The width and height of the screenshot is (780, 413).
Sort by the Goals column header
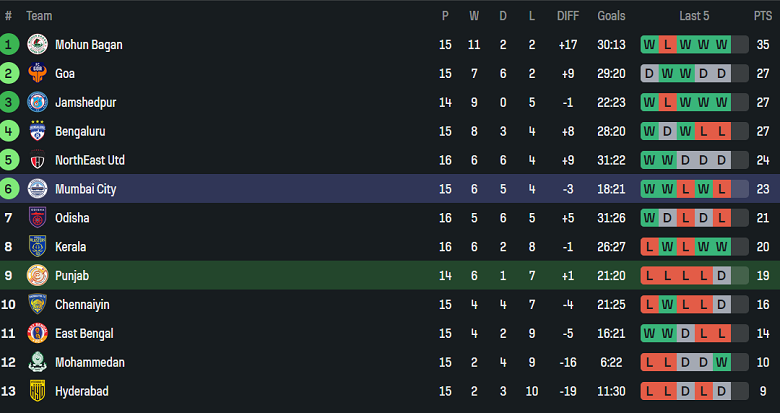point(611,16)
